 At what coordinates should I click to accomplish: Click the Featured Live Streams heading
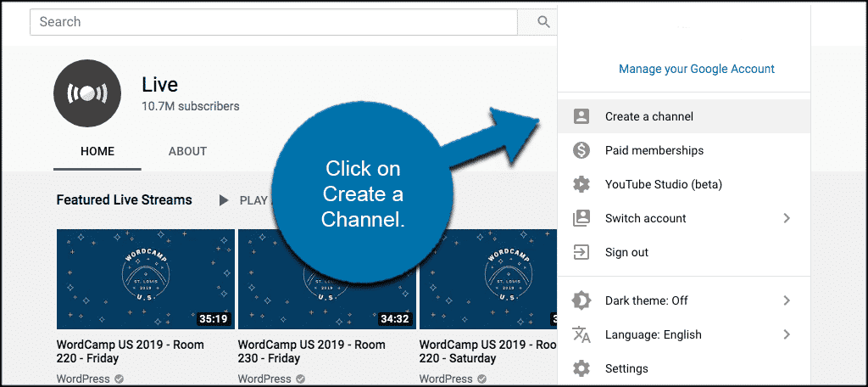point(125,199)
